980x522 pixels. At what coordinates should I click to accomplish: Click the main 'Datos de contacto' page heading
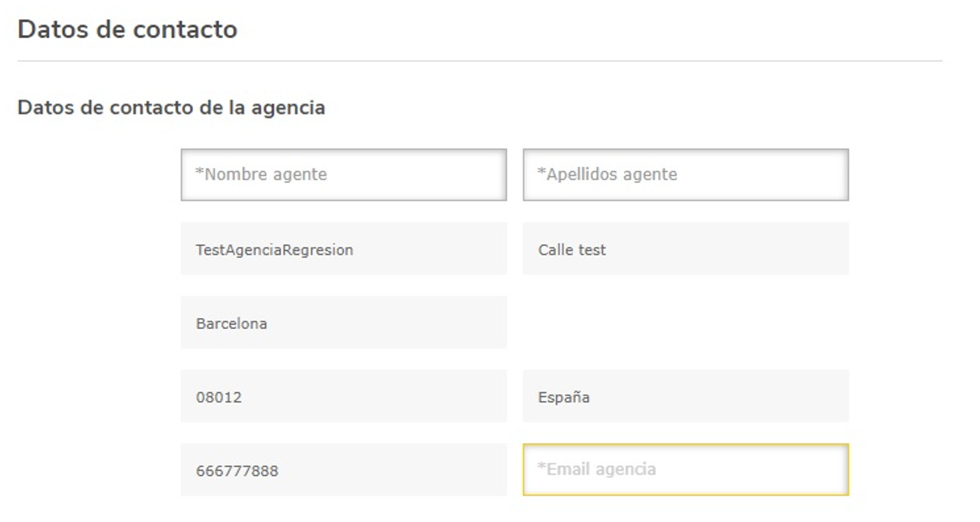(x=127, y=30)
